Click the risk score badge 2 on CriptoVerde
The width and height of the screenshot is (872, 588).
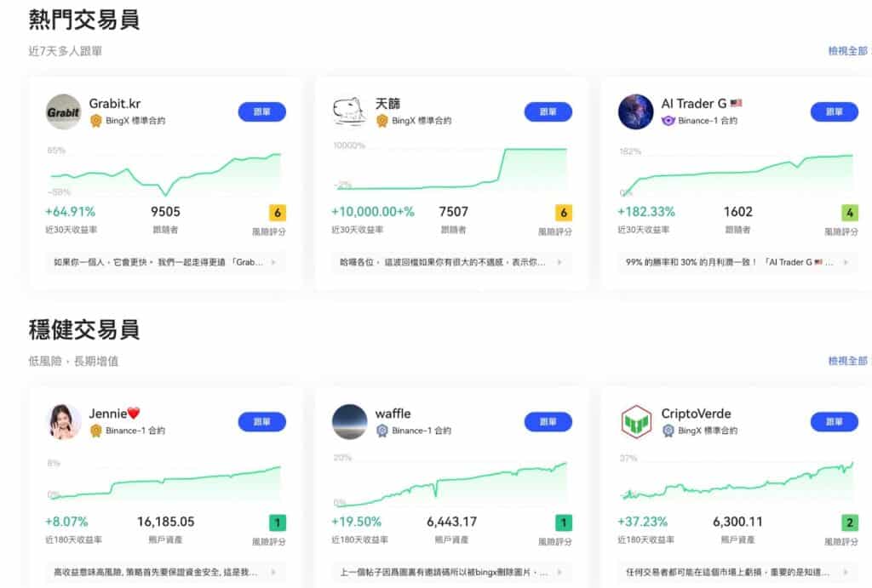tap(849, 522)
